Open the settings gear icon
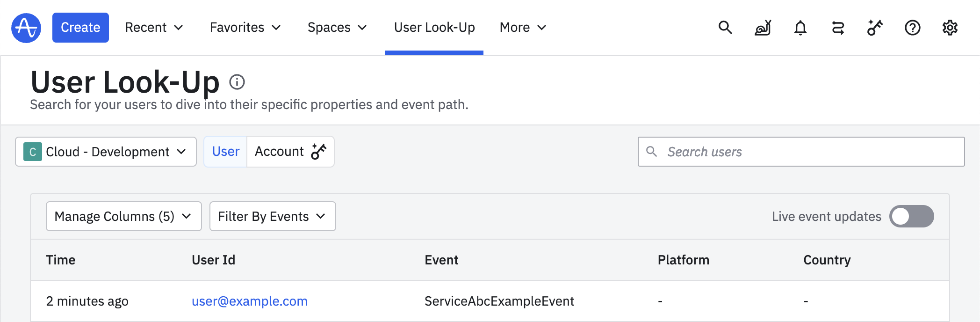 [x=950, y=28]
